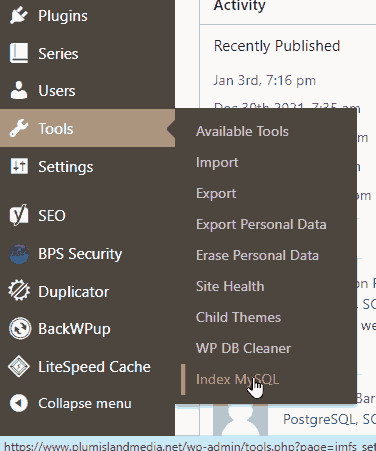The width and height of the screenshot is (376, 451).
Task: Go to the Users section
Action: point(57,91)
